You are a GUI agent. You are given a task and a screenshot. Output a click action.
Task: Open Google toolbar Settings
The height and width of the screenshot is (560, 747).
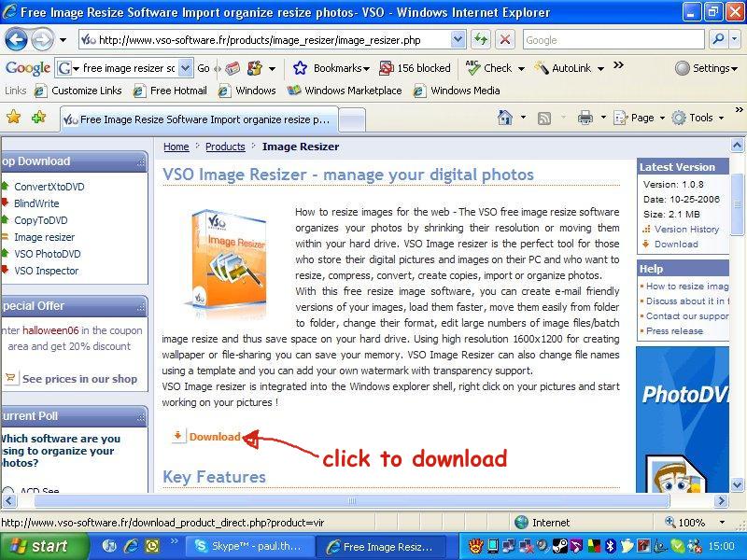pyautogui.click(x=707, y=68)
